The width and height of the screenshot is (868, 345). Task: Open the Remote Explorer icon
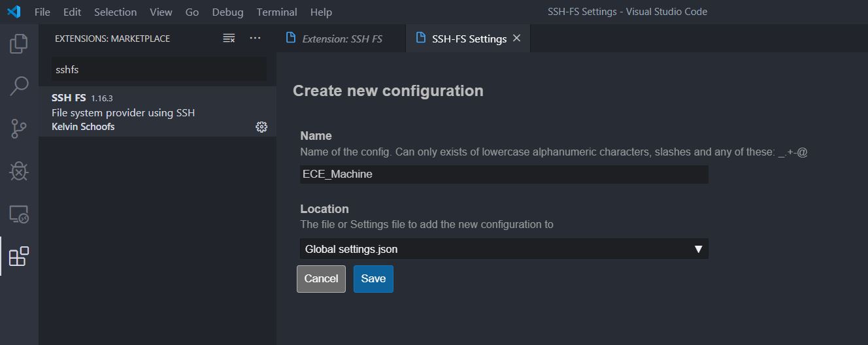pos(19,214)
